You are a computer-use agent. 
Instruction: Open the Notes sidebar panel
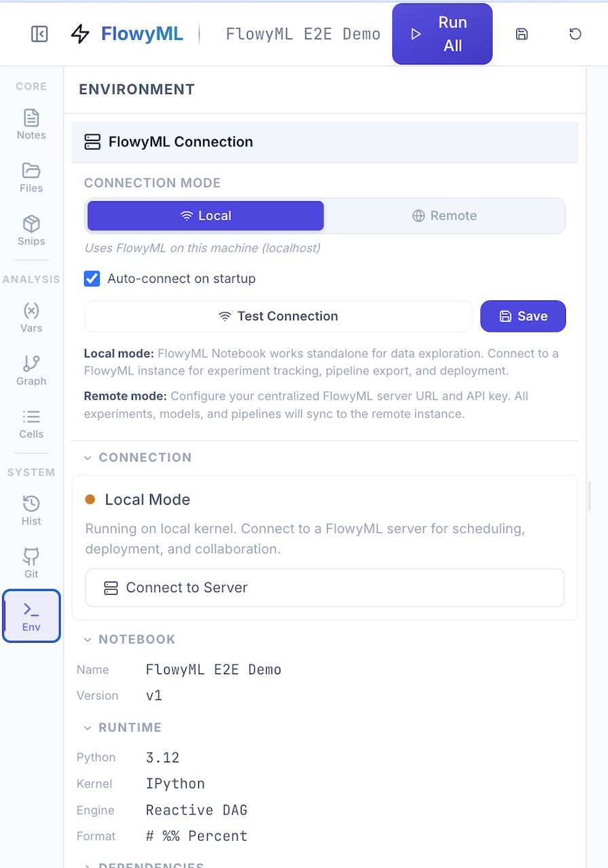click(31, 124)
